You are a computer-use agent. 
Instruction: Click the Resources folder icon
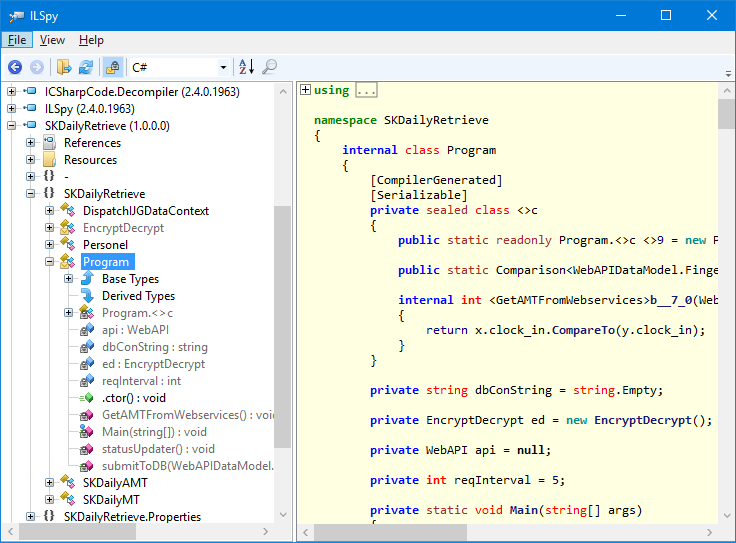pyautogui.click(x=49, y=160)
